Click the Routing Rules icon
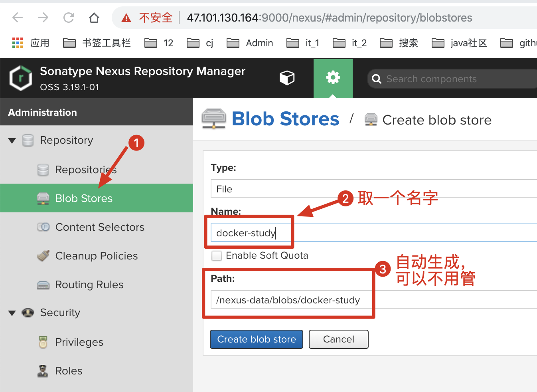This screenshot has width=537, height=392. [x=43, y=285]
